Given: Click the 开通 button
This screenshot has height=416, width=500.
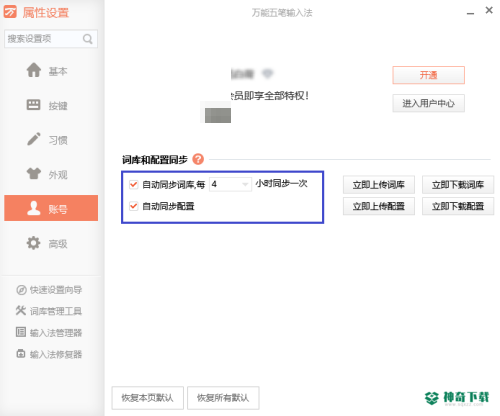Looking at the screenshot, I should pyautogui.click(x=428, y=75).
